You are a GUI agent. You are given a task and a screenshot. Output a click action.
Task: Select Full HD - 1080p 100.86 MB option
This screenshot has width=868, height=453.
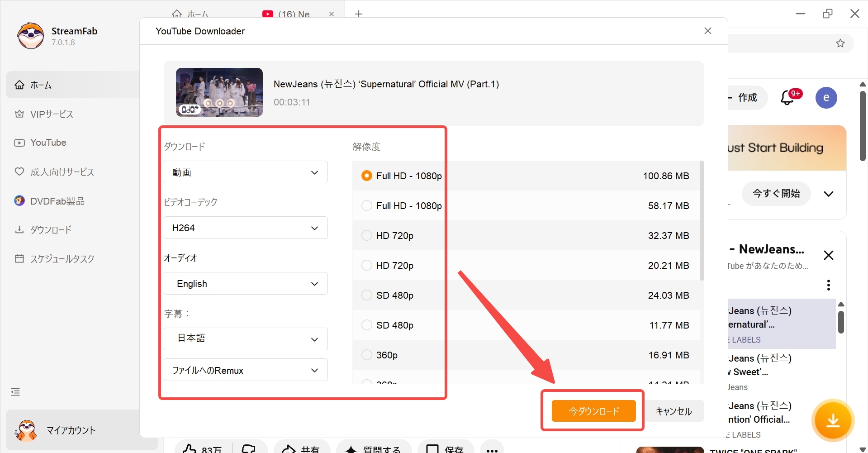pyautogui.click(x=526, y=176)
